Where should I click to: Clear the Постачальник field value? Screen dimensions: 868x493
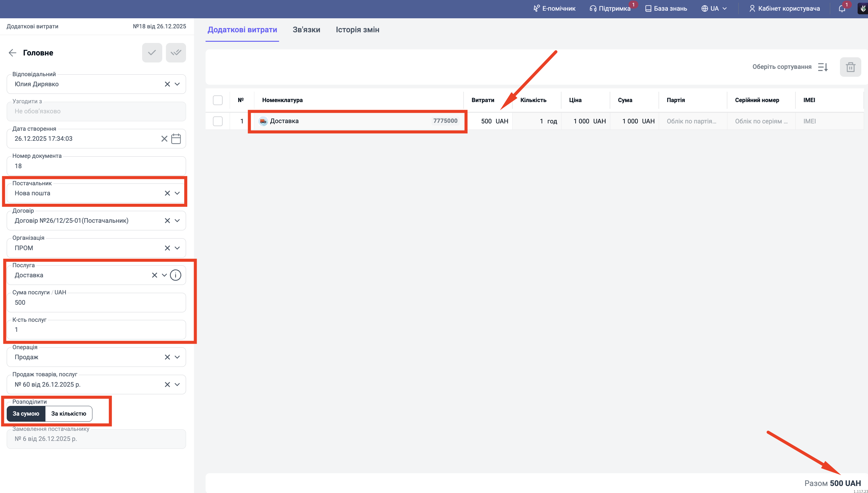[167, 193]
